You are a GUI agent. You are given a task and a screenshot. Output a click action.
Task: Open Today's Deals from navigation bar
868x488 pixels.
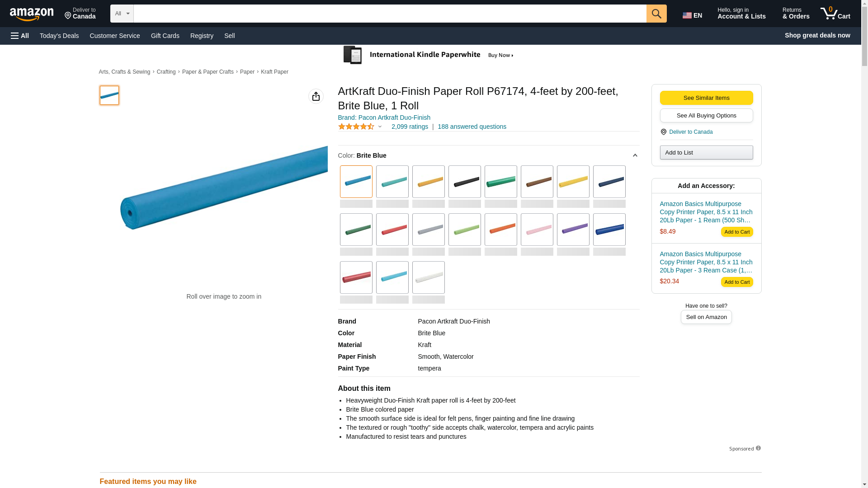[59, 36]
